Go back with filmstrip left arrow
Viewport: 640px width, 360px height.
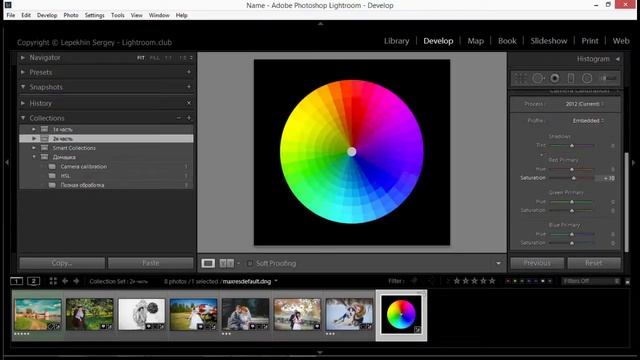pos(65,281)
